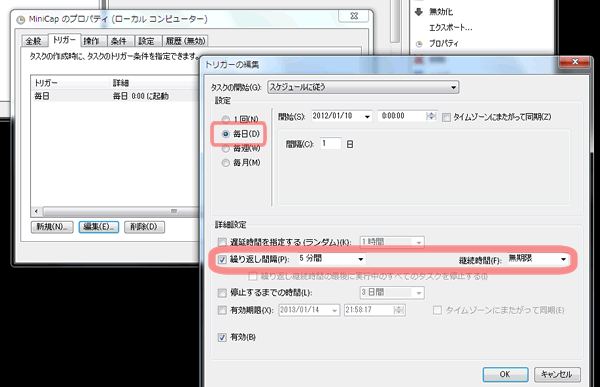The image size is (600, 387).
Task: Close the トリガーの編集 dialog
Action: [575, 62]
